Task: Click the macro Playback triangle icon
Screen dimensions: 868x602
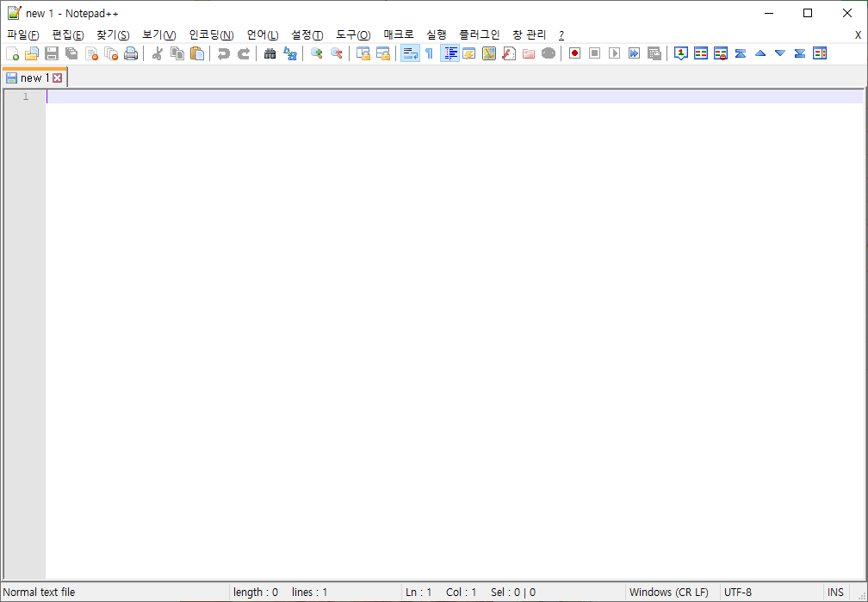Action: pos(615,53)
